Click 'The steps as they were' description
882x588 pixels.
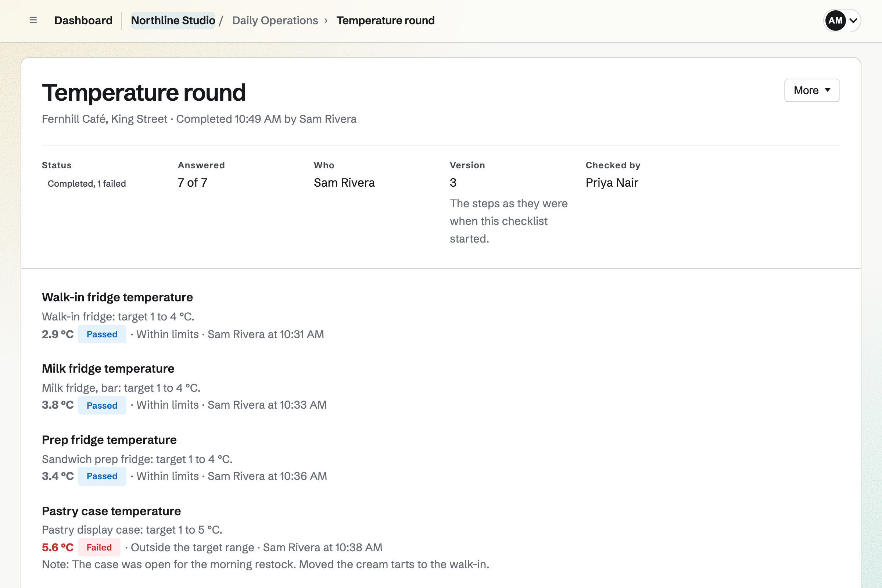(x=509, y=221)
